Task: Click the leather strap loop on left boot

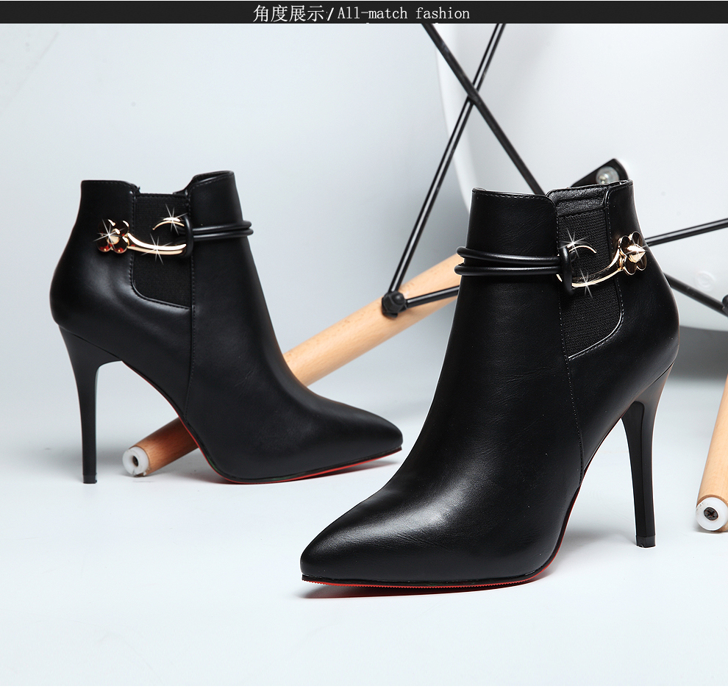Action: pyautogui.click(x=221, y=231)
